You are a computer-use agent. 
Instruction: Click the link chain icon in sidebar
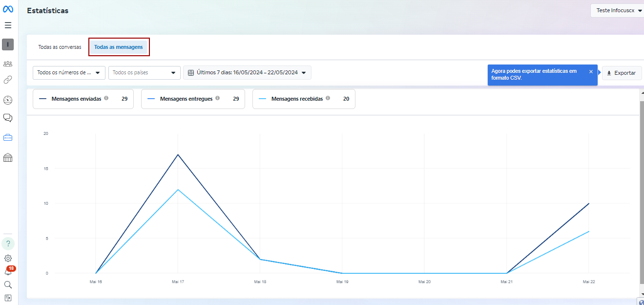coord(8,80)
